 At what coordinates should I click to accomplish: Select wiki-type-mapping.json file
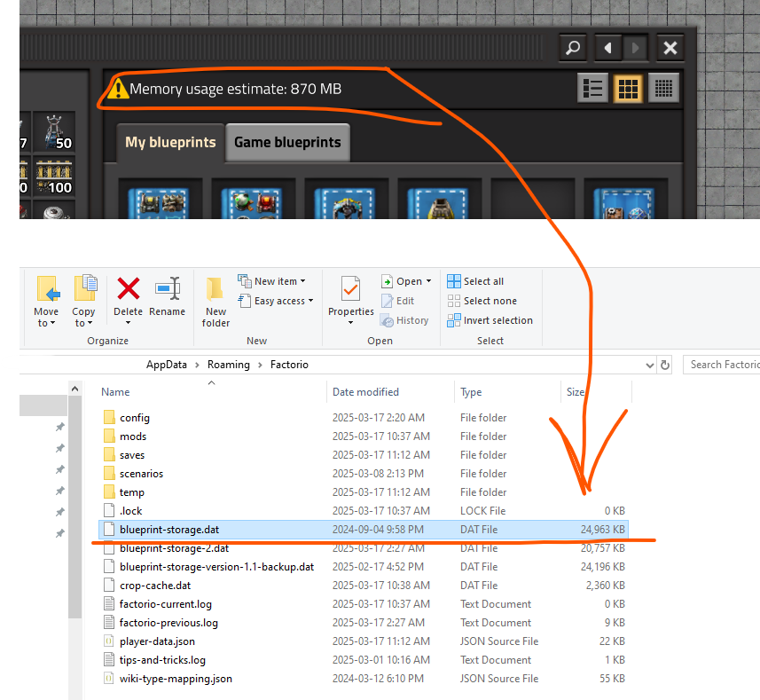[364, 679]
